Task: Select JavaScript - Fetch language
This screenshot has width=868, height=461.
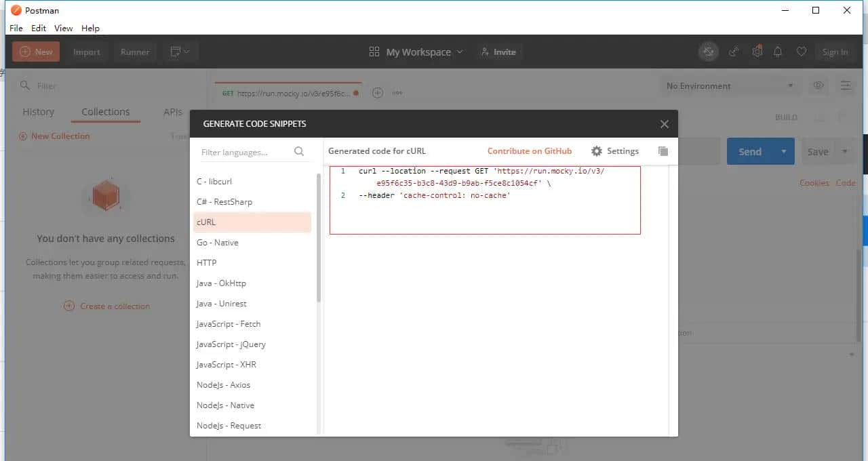Action: [252, 324]
